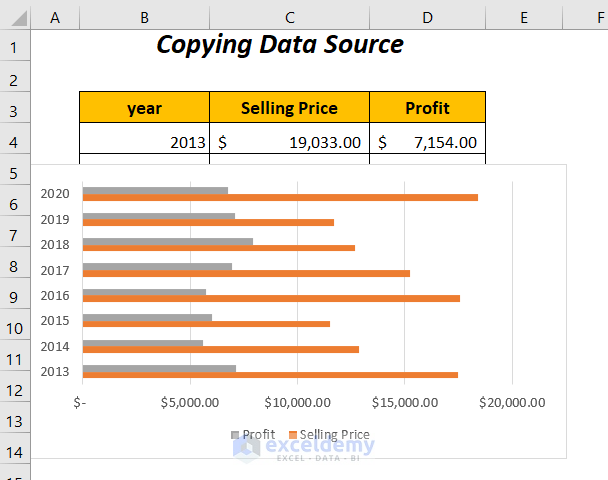
Task: Select row 13 header
Action: click(15, 421)
